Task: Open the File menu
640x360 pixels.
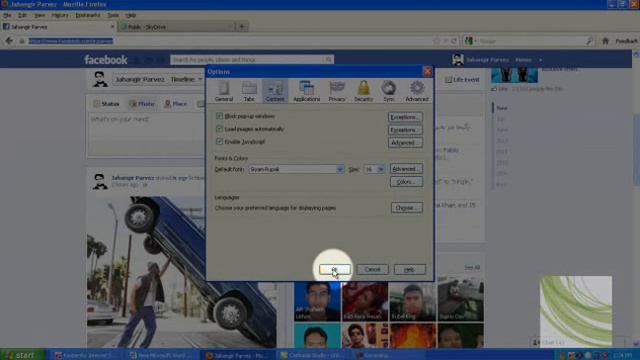Action: [x=7, y=15]
